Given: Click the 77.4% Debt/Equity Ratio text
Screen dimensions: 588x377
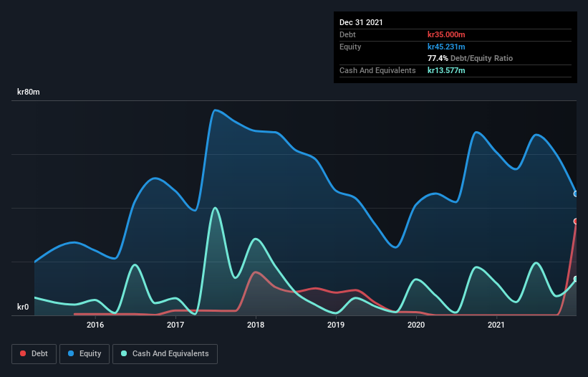Looking at the screenshot, I should (471, 58).
